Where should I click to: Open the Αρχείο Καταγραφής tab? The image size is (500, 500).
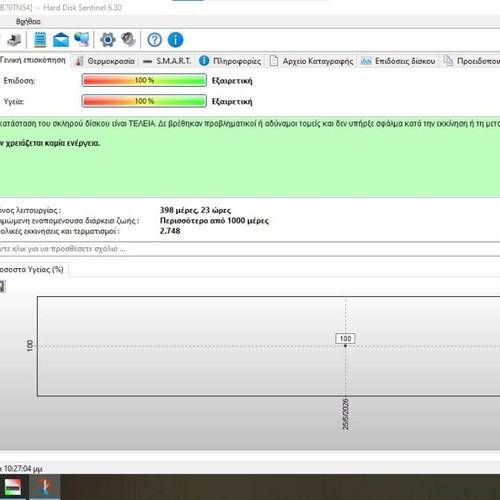point(311,61)
